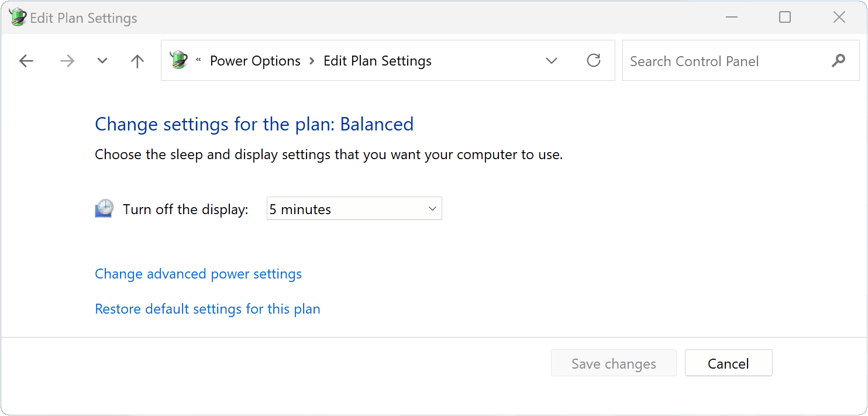Click the search magnifier icon
This screenshot has height=416, width=868.
tap(838, 60)
